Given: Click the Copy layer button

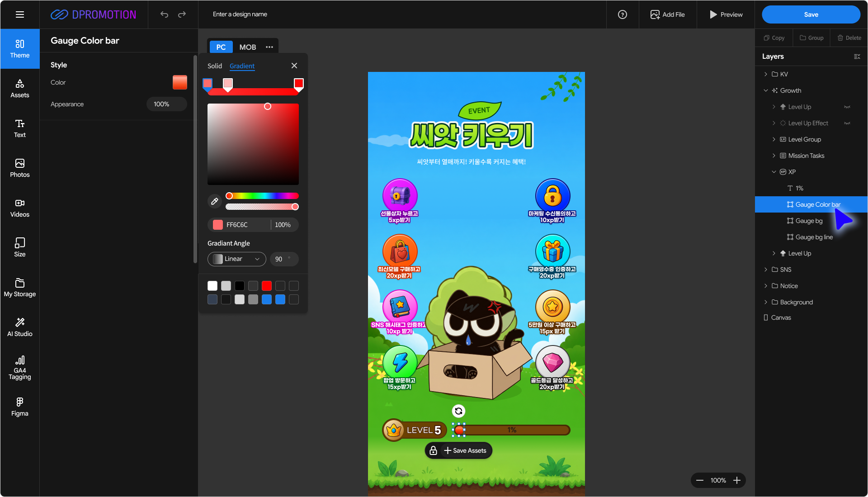Looking at the screenshot, I should pos(774,38).
